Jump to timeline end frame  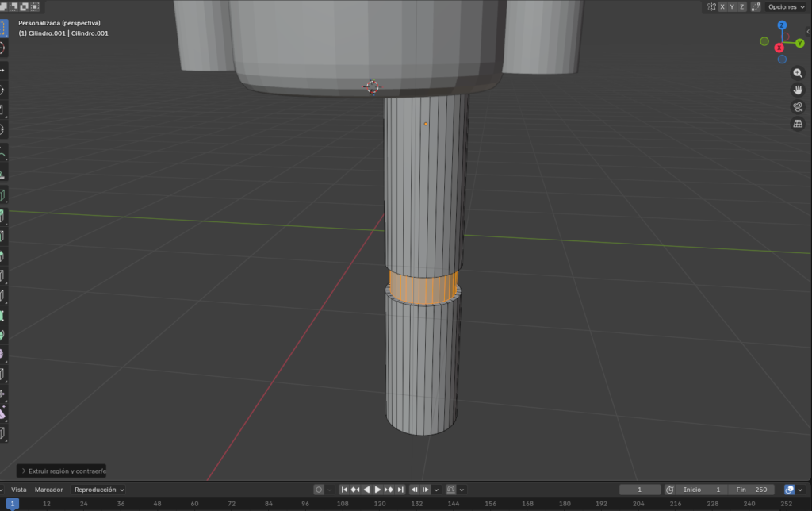(400, 490)
